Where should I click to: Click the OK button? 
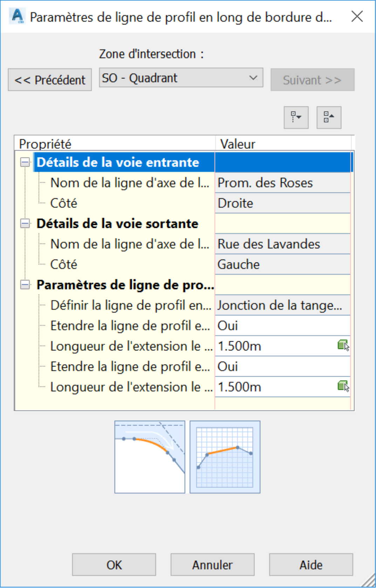click(x=114, y=565)
